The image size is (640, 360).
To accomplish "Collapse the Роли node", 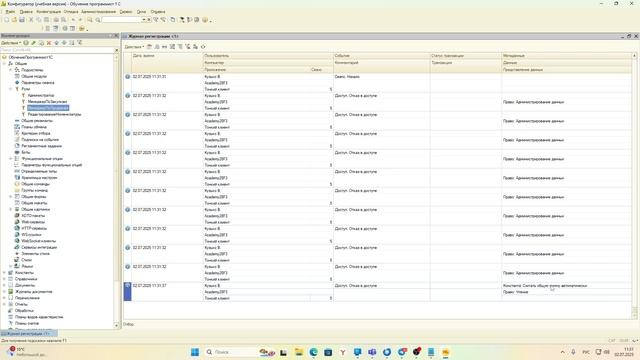I will tap(11, 89).
